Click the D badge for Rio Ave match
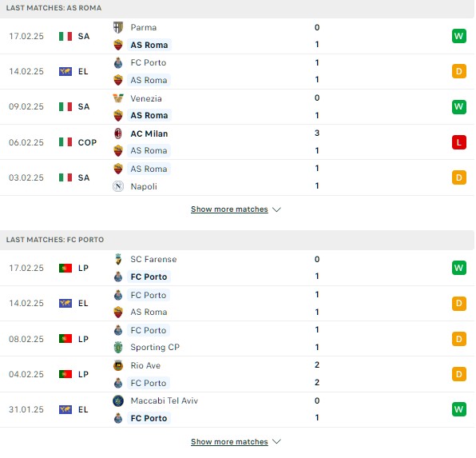The image size is (476, 458). click(x=459, y=374)
